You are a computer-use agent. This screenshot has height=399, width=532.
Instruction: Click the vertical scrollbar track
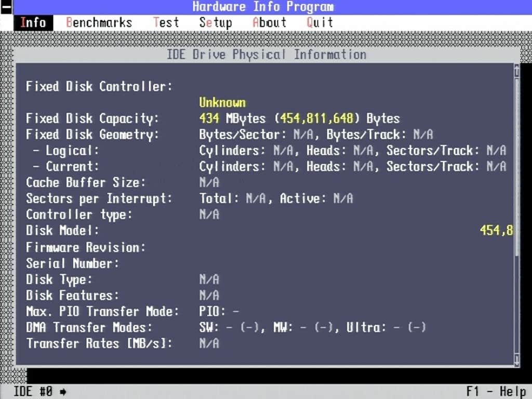[517, 216]
